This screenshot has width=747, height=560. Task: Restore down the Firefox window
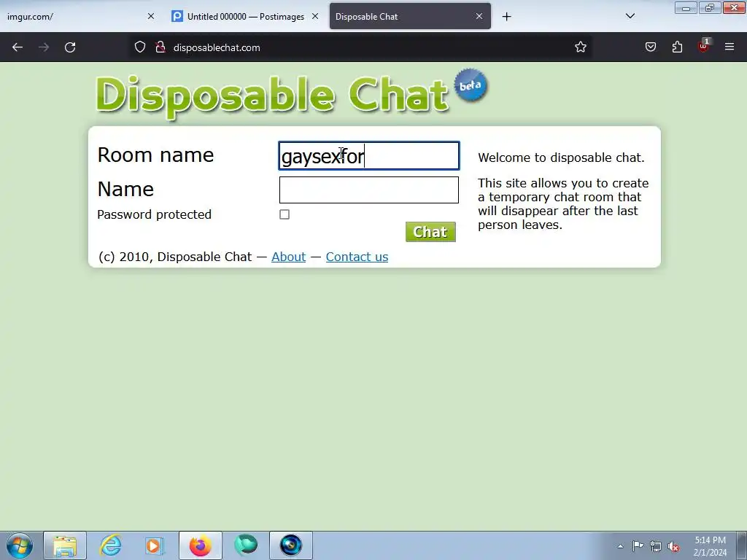pos(709,7)
